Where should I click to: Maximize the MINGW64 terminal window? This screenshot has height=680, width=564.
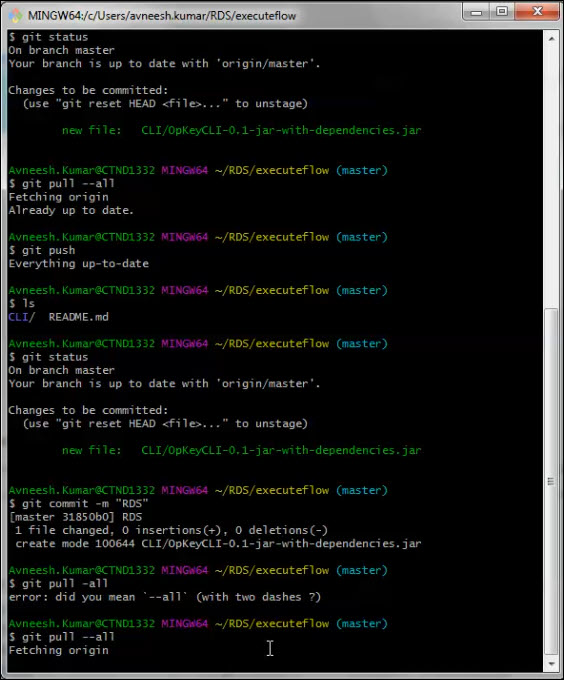[502, 12]
